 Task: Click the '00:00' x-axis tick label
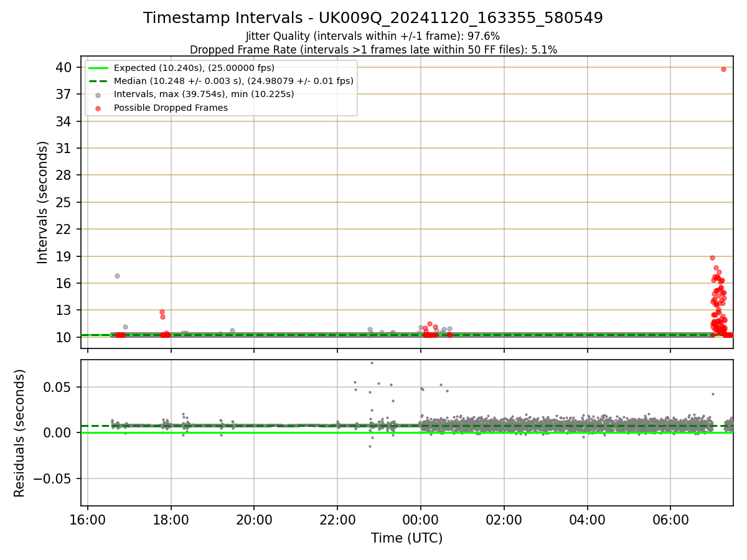tap(421, 520)
